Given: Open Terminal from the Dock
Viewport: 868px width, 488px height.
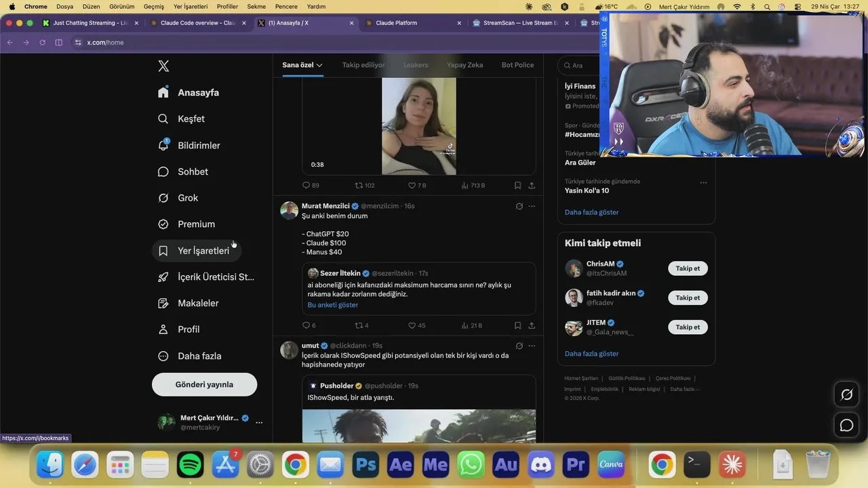Looking at the screenshot, I should click(x=696, y=465).
